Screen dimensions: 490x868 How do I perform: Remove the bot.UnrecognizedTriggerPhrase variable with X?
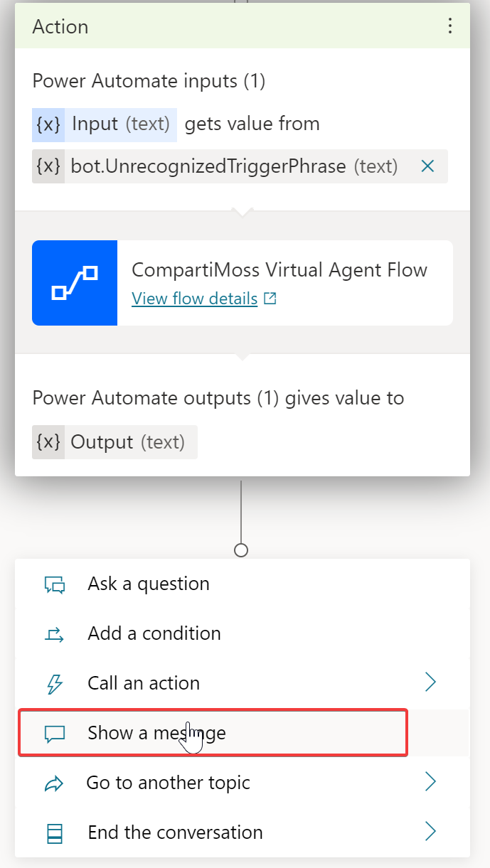click(x=427, y=166)
